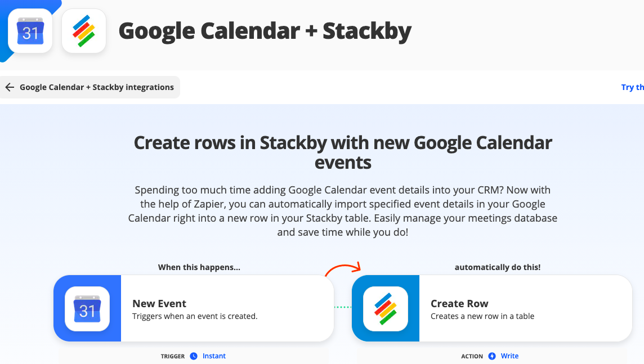Click the dotted connector between the cards

[343, 307]
